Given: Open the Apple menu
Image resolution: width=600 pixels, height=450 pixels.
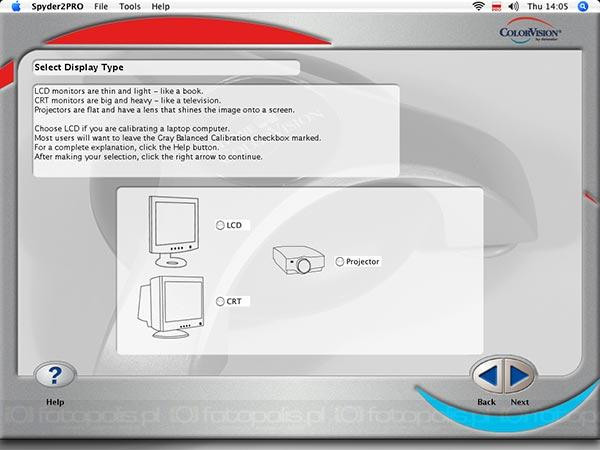Looking at the screenshot, I should [16, 6].
